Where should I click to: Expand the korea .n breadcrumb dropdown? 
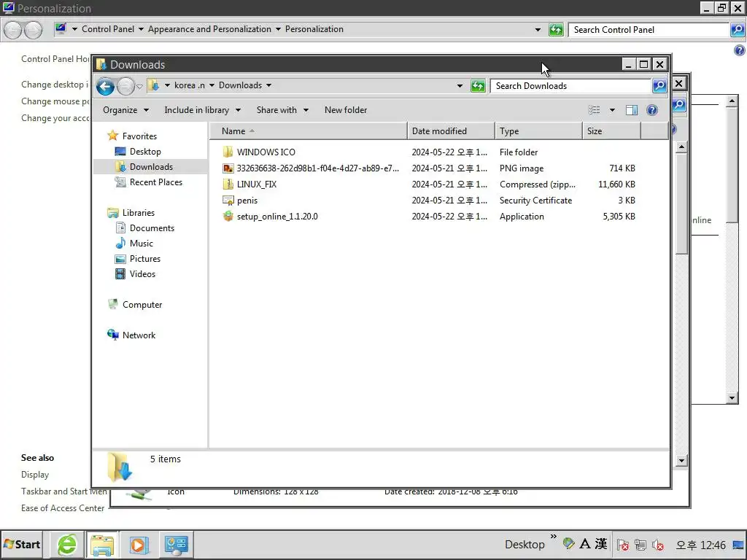click(212, 86)
